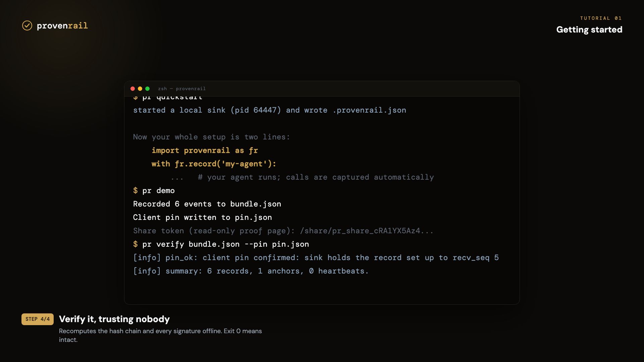The height and width of the screenshot is (362, 644).
Task: Click the 'zsh — provenrail' terminal title
Action: tap(182, 89)
